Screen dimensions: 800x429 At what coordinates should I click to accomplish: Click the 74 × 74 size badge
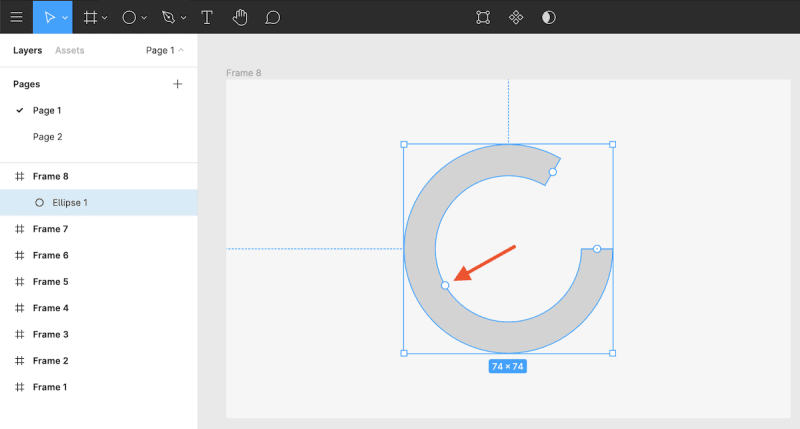click(508, 366)
